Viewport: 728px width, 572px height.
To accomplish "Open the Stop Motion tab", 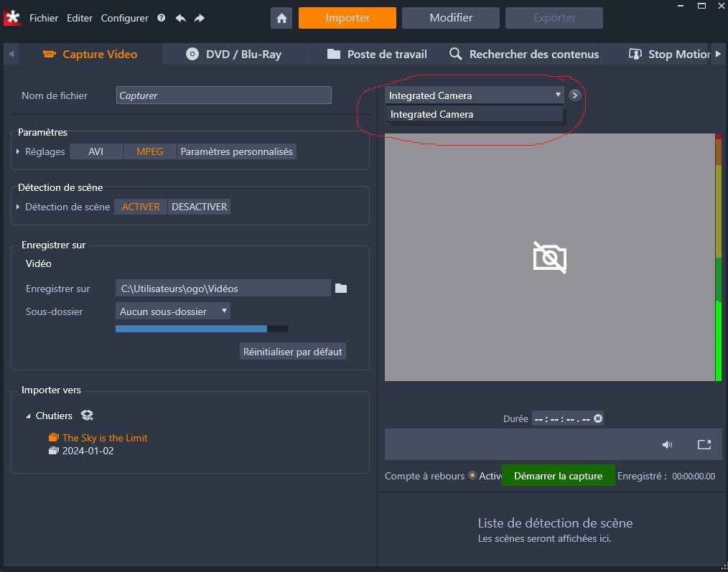I will point(669,55).
